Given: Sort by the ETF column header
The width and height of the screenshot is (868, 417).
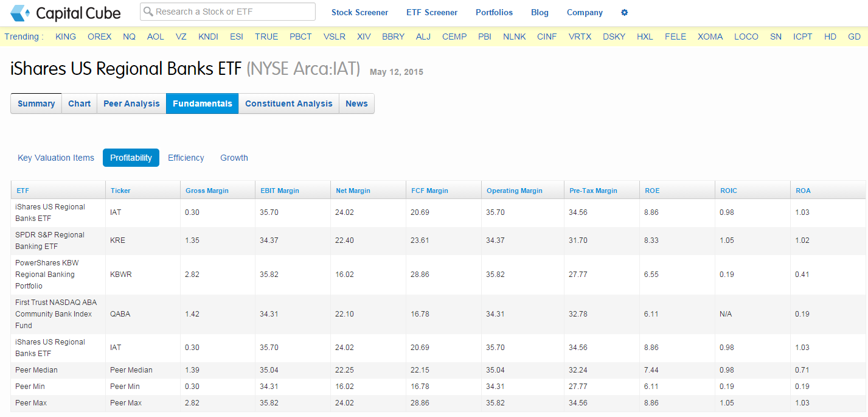Looking at the screenshot, I should (23, 191).
